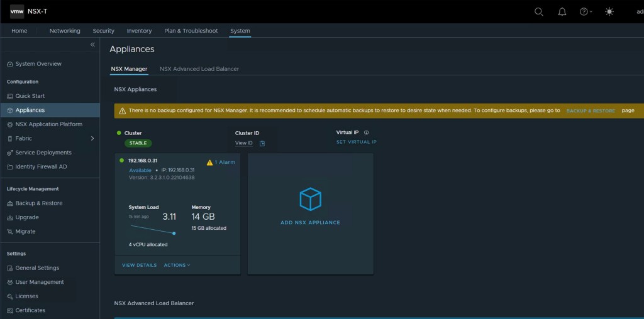Open System Overview in sidebar
644x319 pixels.
coord(38,64)
